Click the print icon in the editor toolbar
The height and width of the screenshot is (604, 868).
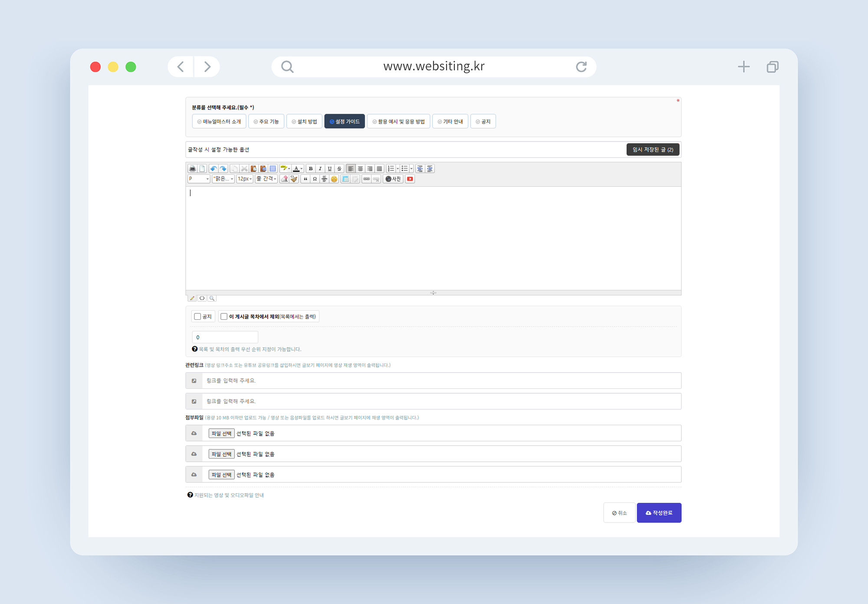point(192,169)
